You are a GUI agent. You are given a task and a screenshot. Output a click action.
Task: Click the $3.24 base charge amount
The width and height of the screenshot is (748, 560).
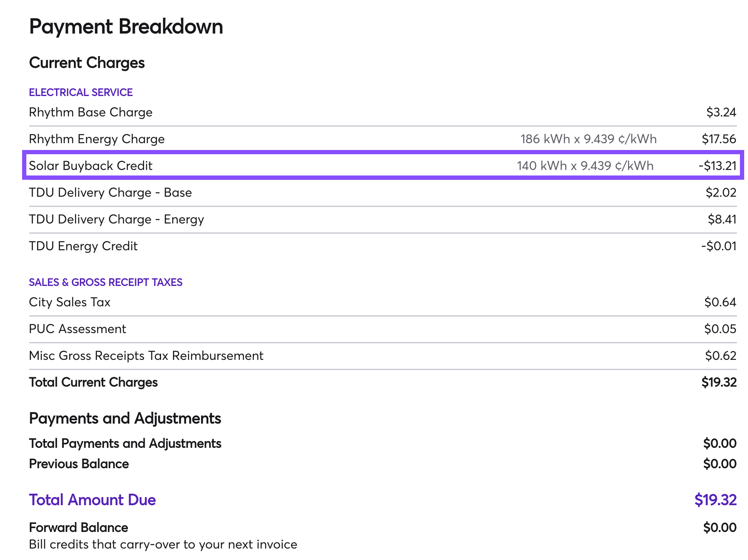[721, 112]
